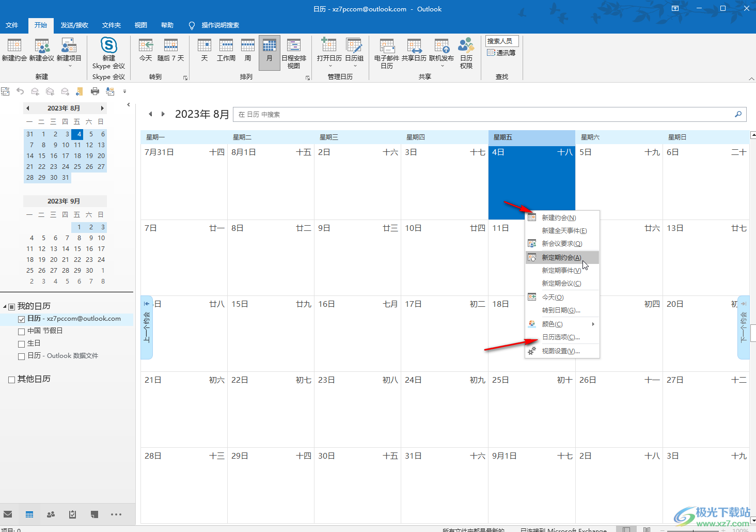Open the 颜色(C) submenu in the context menu
Viewport: 756px width, 532px height.
coord(562,324)
